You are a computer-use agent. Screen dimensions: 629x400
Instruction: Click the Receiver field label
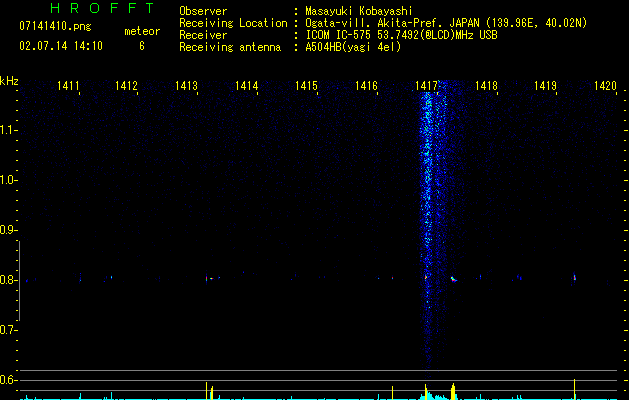click(x=203, y=35)
